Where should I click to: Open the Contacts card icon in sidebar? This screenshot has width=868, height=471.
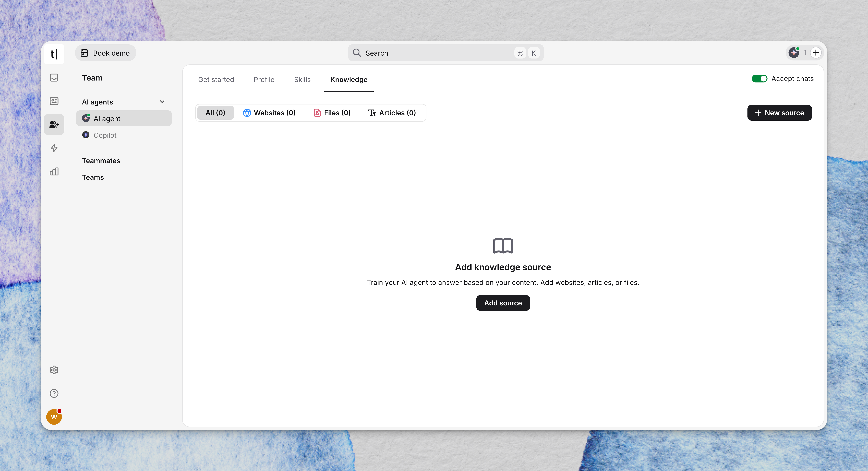54,101
